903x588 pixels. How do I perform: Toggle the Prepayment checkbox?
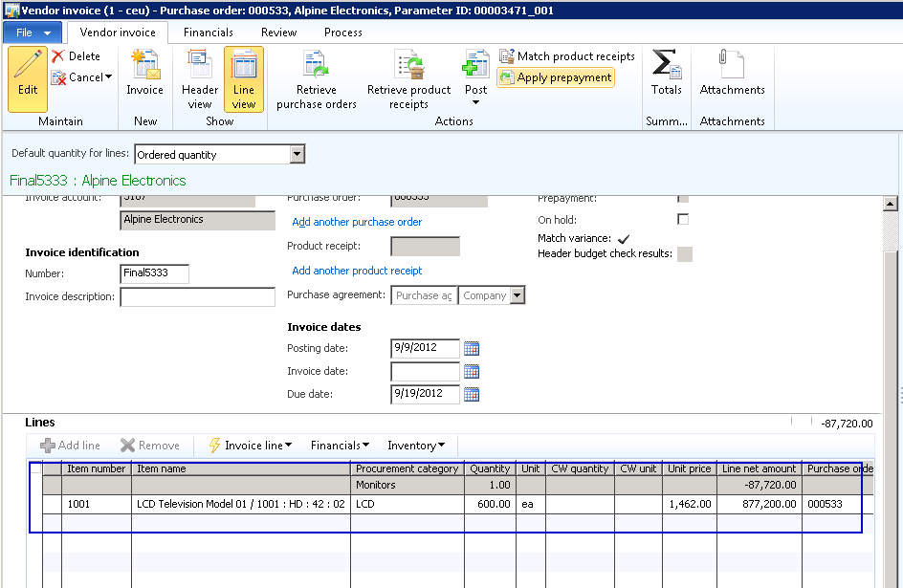(x=683, y=198)
